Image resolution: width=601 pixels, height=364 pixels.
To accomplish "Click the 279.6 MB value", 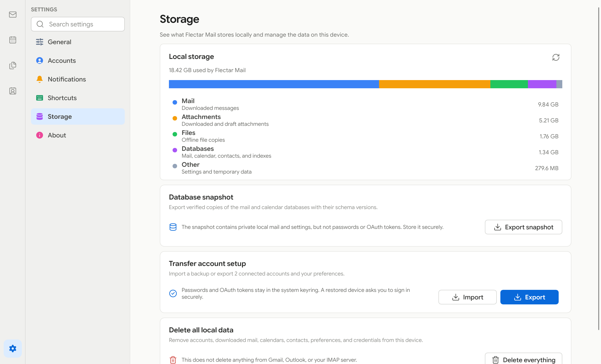I will point(547,168).
